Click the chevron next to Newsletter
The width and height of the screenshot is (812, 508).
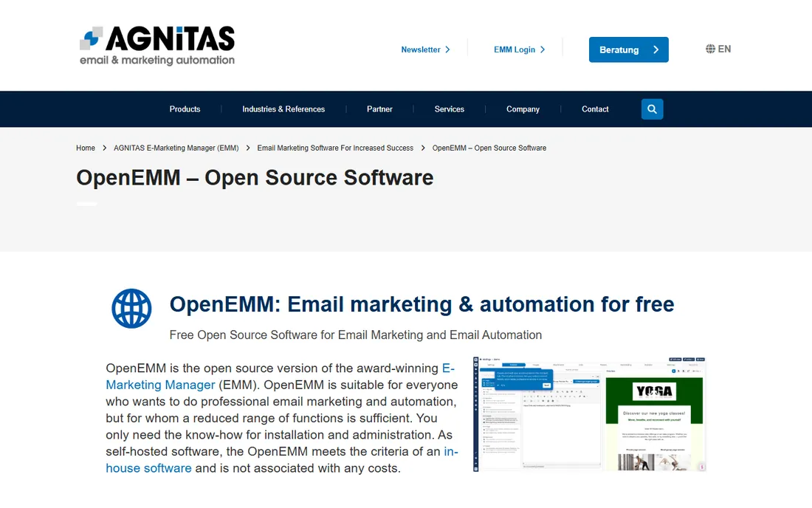point(447,49)
